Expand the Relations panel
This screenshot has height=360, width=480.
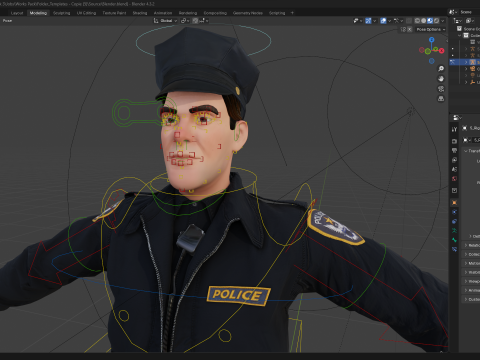(471, 245)
